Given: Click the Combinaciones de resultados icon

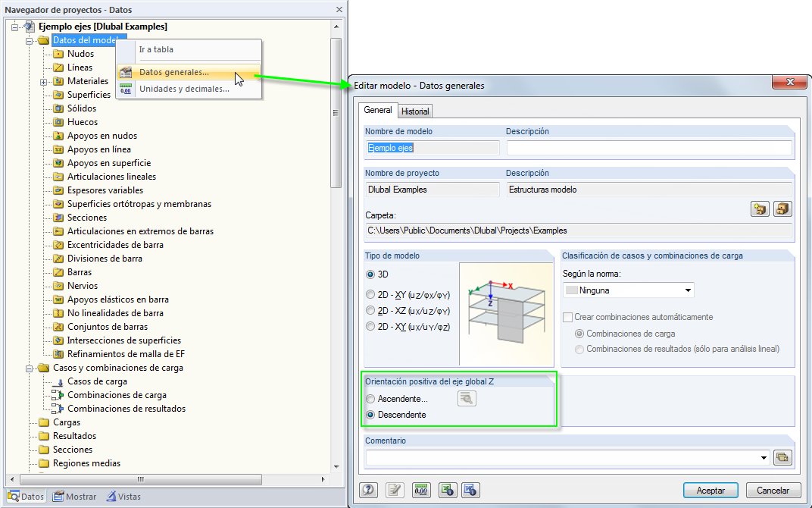Looking at the screenshot, I should pos(58,409).
